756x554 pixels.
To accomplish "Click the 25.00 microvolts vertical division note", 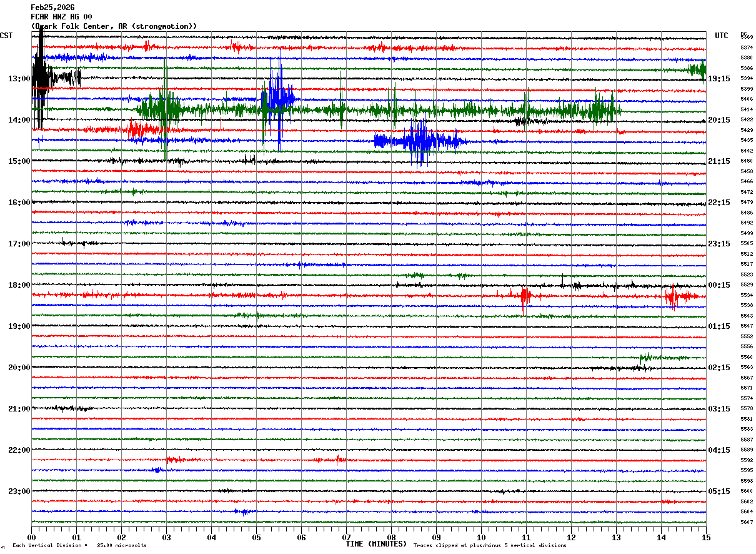I will click(79, 546).
